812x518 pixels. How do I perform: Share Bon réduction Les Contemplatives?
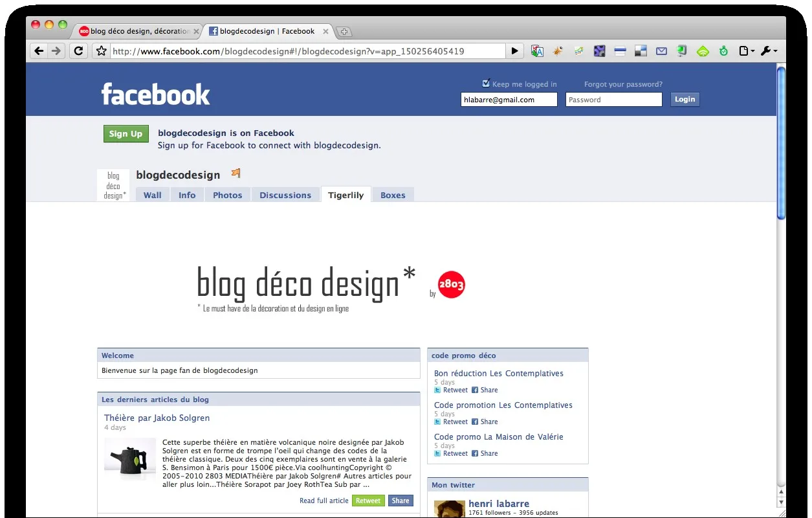485,390
